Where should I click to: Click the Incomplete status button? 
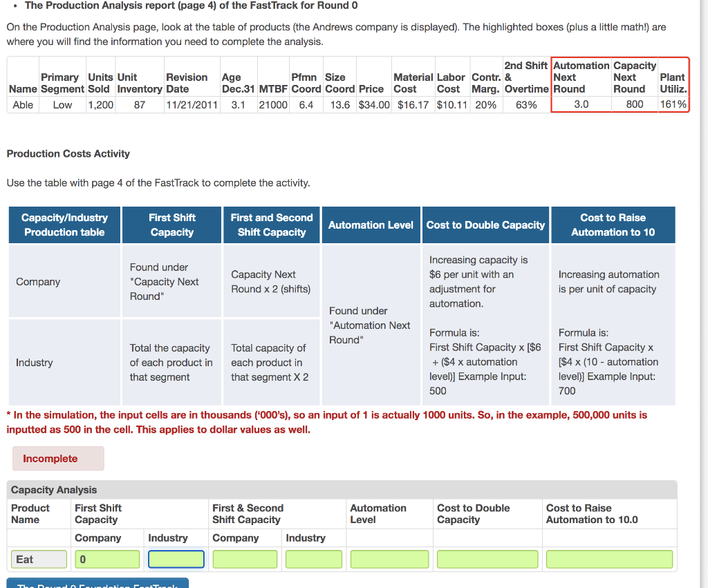pos(57,458)
